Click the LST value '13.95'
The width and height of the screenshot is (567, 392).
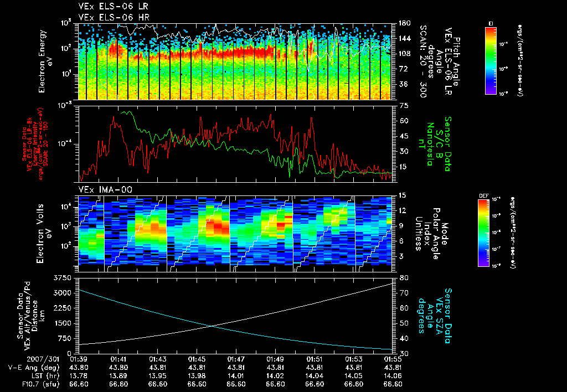tap(157, 376)
